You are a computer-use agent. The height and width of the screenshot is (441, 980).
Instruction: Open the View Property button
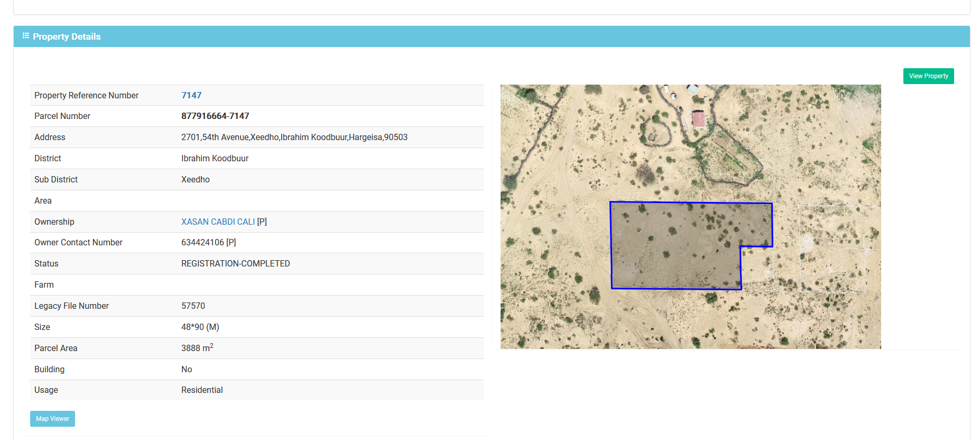click(928, 76)
